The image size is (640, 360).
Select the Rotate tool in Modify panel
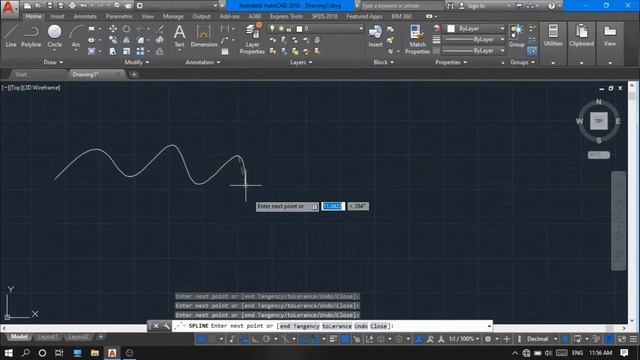click(127, 29)
